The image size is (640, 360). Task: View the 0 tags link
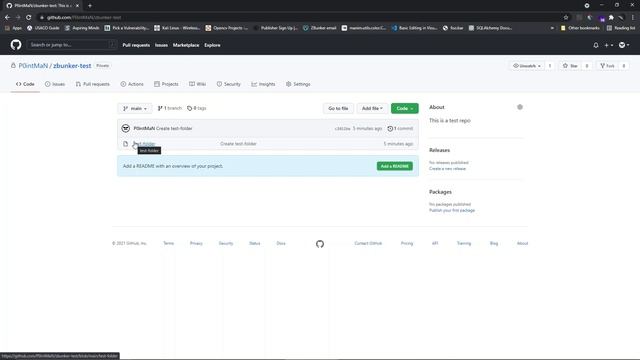click(x=197, y=108)
